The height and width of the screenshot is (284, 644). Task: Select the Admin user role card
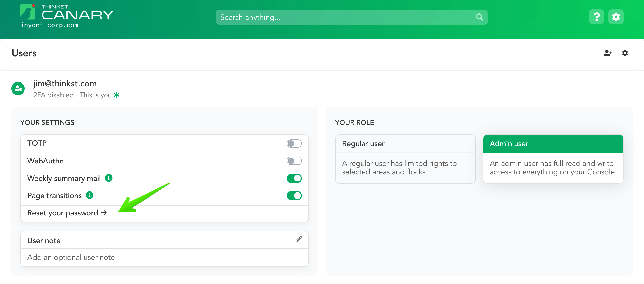553,159
